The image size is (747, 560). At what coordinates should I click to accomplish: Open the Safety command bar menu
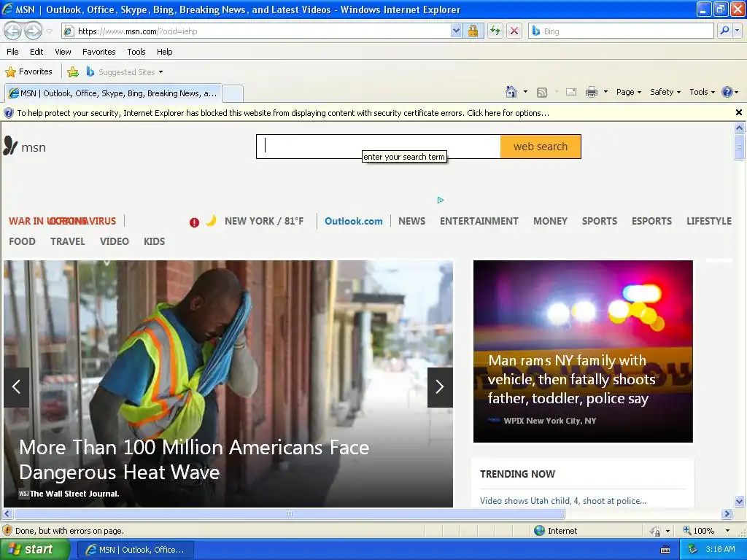(x=665, y=92)
